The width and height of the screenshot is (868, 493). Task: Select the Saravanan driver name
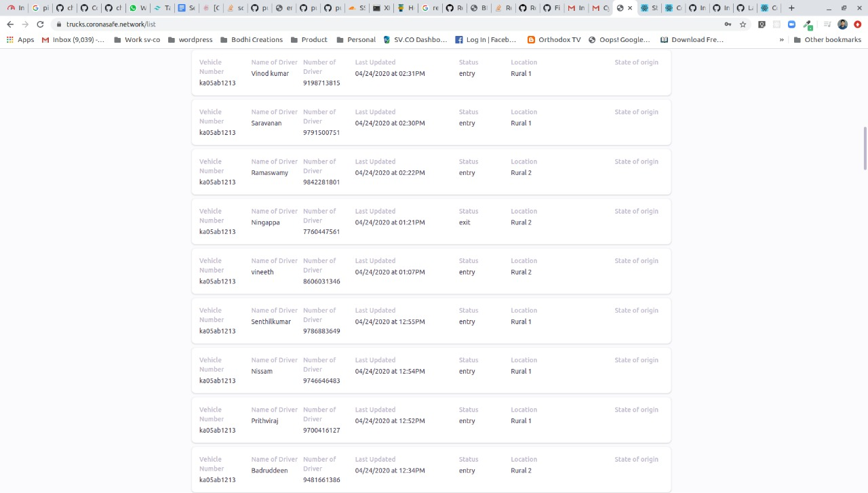[267, 123]
